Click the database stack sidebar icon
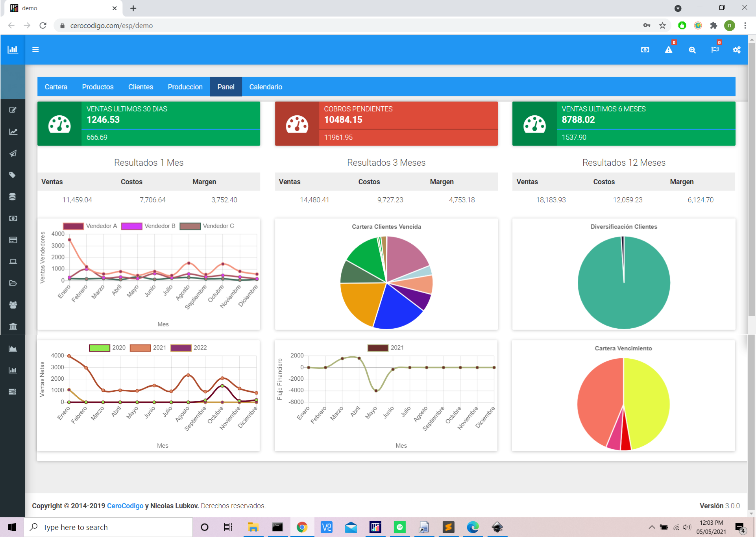Viewport: 756px width, 537px height. click(x=13, y=197)
